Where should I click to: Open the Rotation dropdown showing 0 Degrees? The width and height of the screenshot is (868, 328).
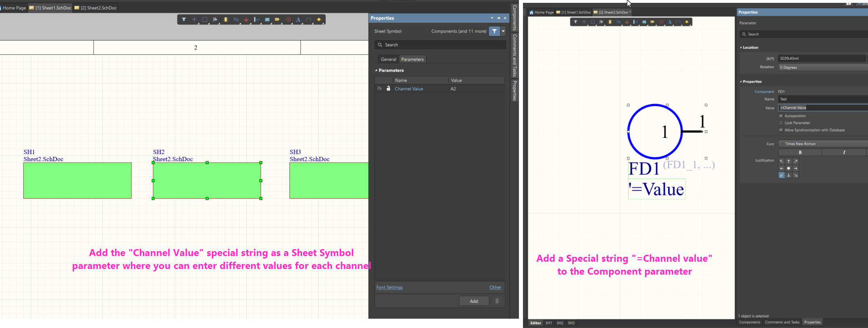pyautogui.click(x=823, y=67)
